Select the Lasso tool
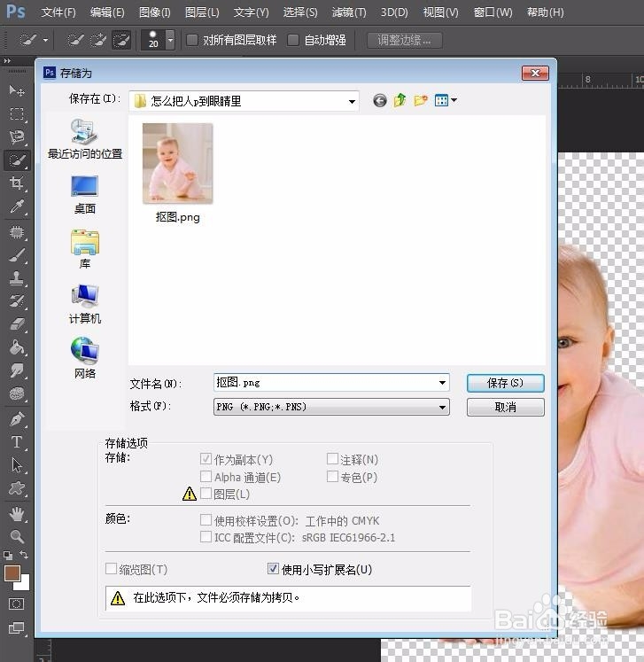644x662 pixels. coord(17,136)
